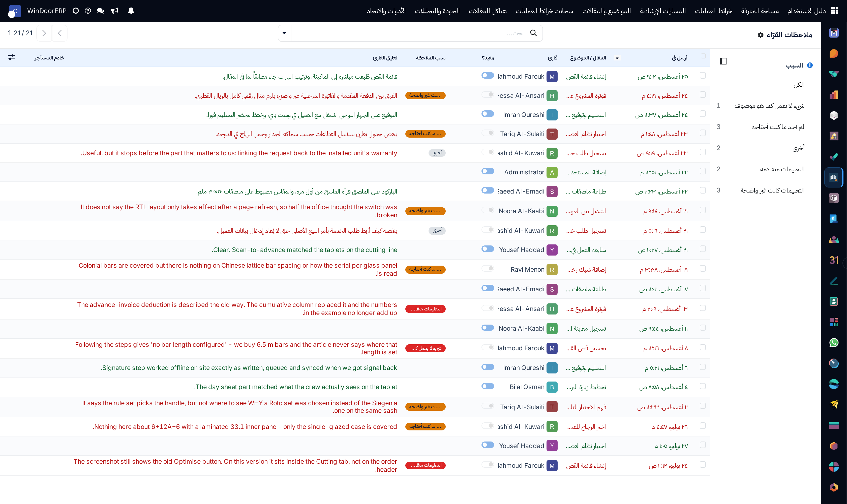This screenshot has height=504, width=847.
Task: Open article link تخطيط زيارة التر...
Action: point(586,387)
